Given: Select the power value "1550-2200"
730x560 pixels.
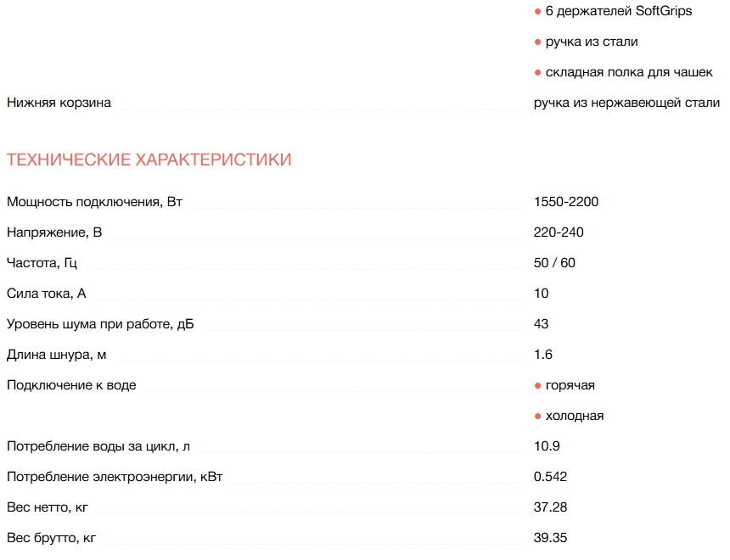Looking at the screenshot, I should point(566,202).
